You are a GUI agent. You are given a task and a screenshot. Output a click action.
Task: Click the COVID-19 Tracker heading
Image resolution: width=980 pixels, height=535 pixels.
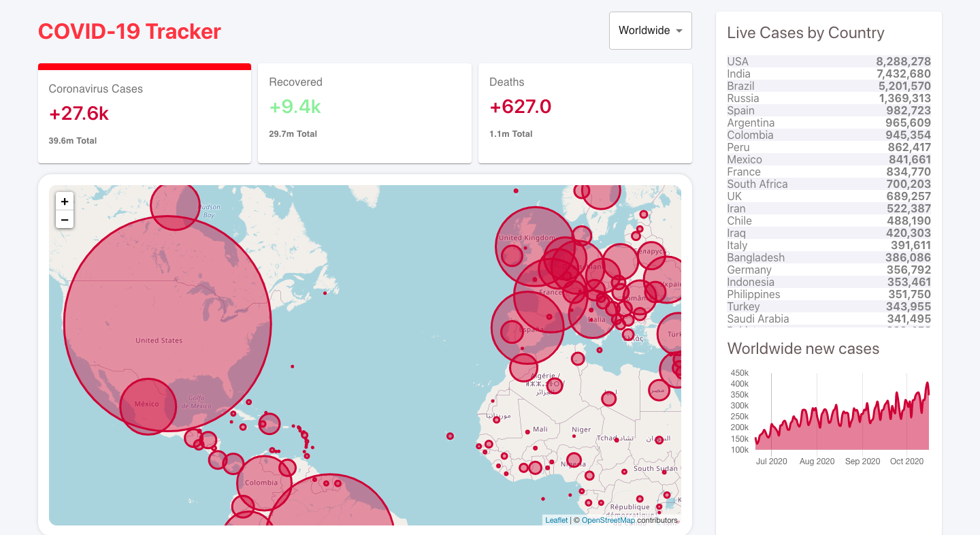[x=129, y=31]
